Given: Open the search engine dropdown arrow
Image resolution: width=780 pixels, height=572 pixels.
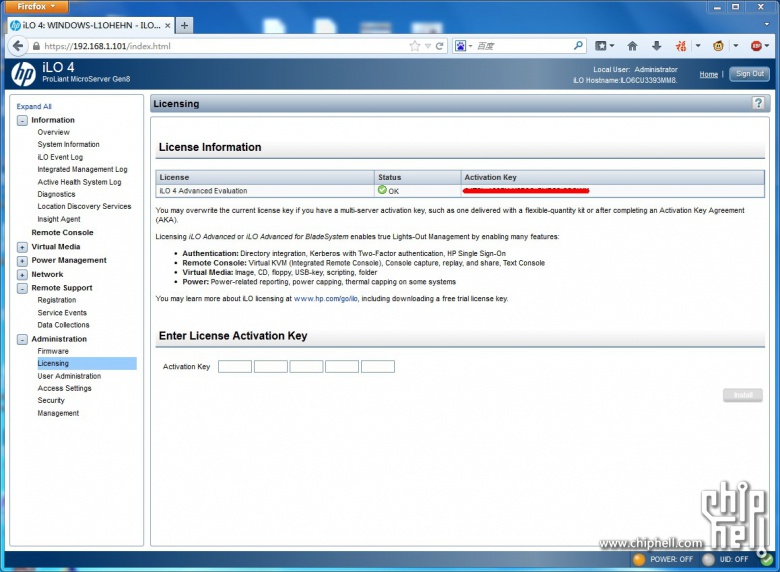Looking at the screenshot, I should 470,46.
